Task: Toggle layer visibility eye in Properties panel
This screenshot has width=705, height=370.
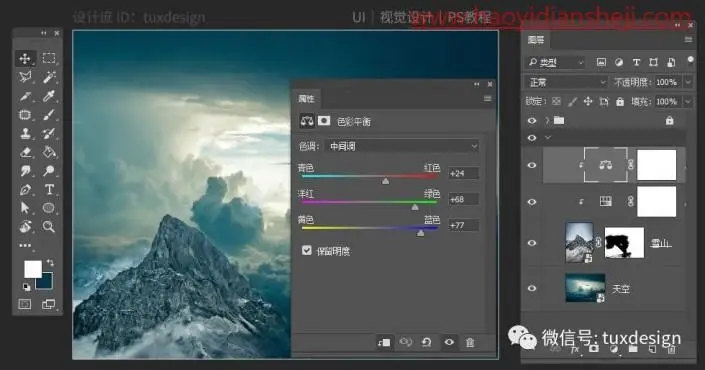Action: 449,343
